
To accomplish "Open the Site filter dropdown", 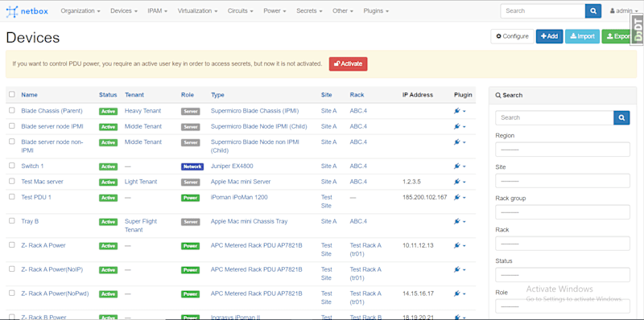I will point(562,181).
